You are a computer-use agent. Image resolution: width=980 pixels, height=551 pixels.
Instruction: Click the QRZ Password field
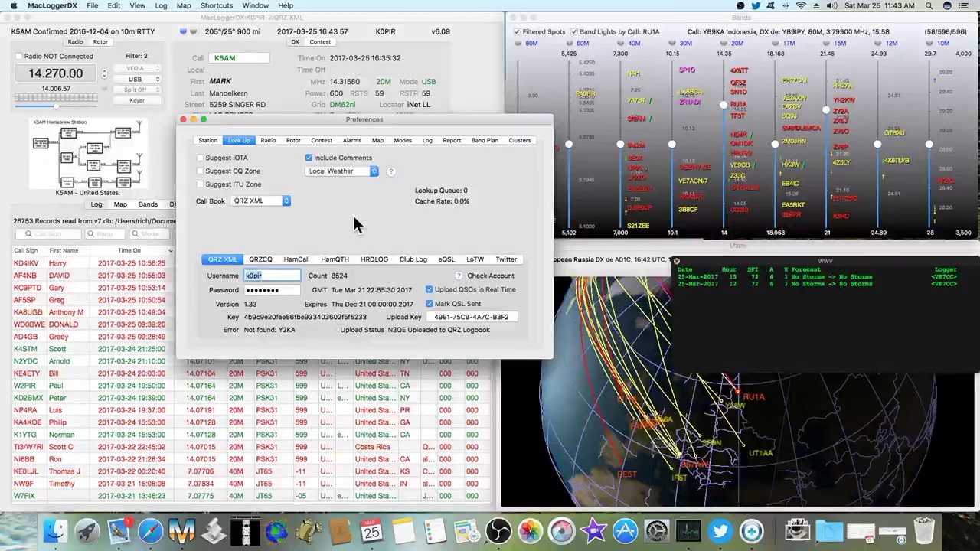coord(272,290)
